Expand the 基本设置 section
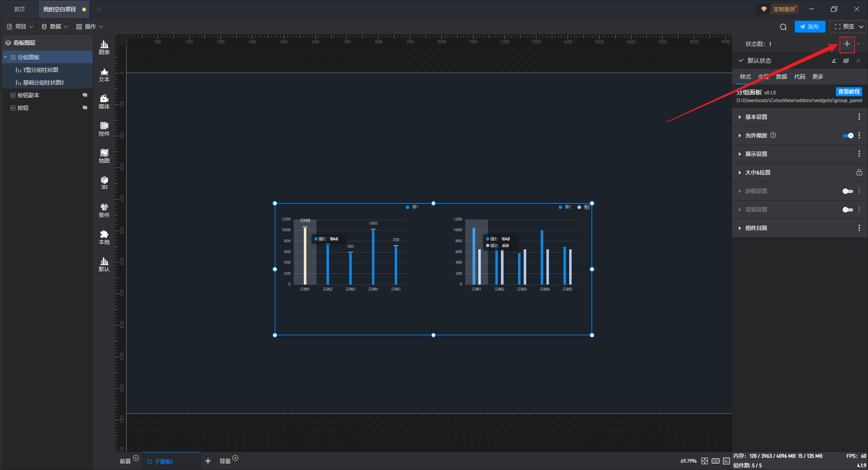Image resolution: width=868 pixels, height=470 pixels. coord(756,117)
